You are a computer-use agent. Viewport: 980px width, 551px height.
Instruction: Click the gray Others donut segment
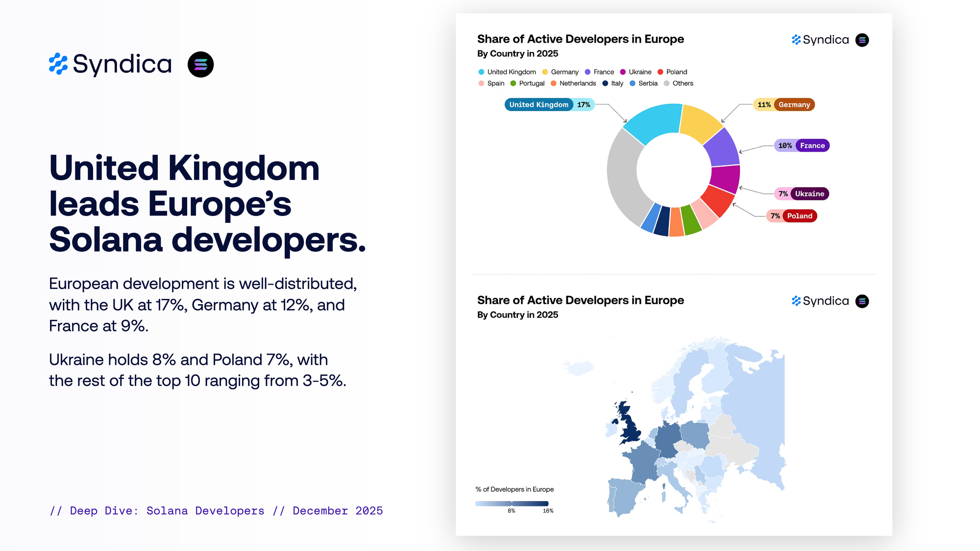(x=624, y=179)
